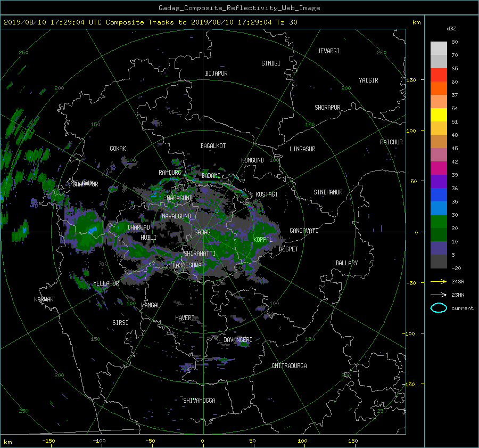This screenshot has height=448, width=479.
Task: Select the brown 45–48 dBZ legend swatch
Action: click(x=439, y=141)
